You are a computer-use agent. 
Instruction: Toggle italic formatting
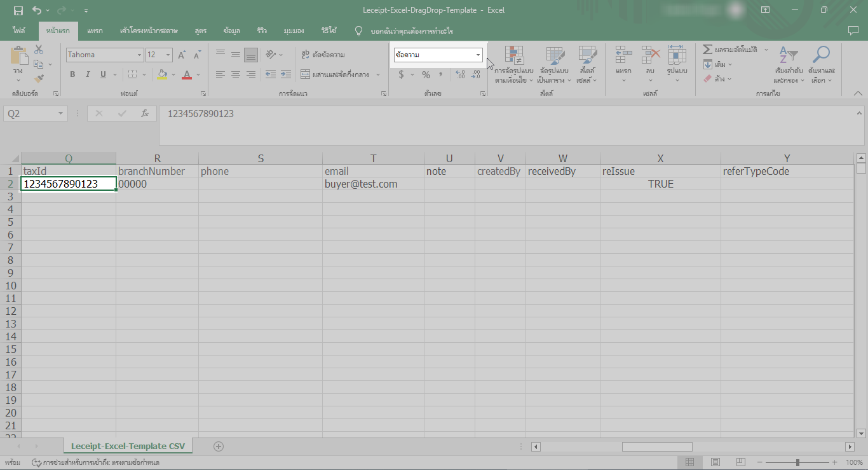(x=88, y=74)
